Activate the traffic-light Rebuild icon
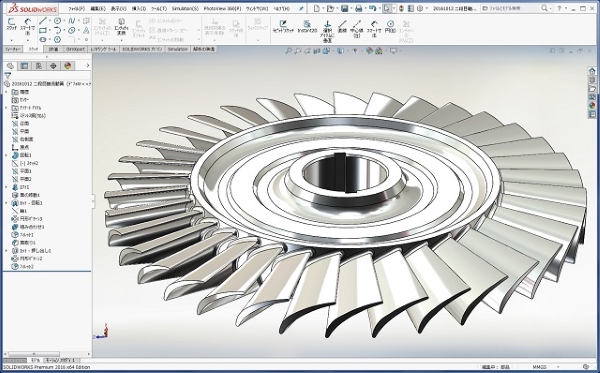Screen dimensions: 600x373 [401, 8]
